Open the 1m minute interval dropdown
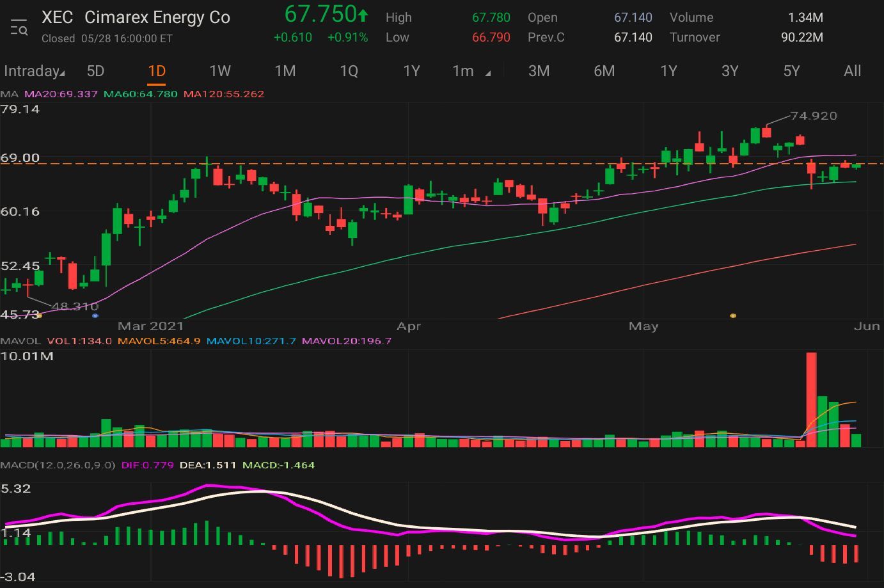 [471, 71]
